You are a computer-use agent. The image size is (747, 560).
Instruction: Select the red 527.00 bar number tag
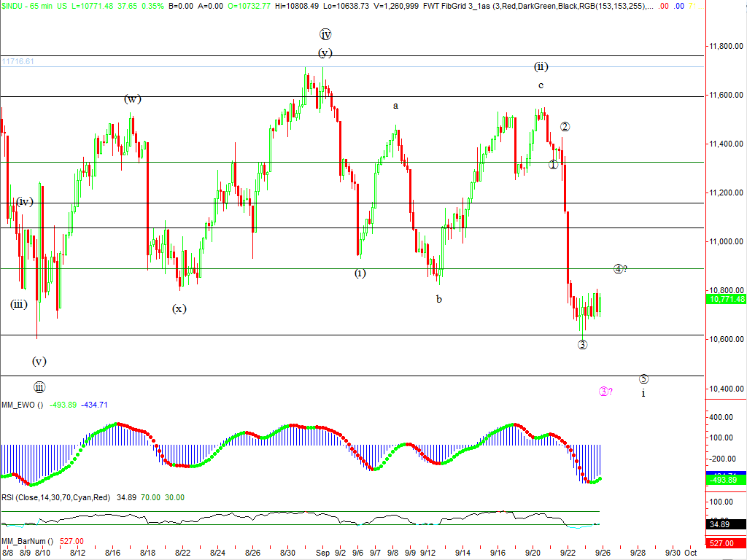pos(726,542)
